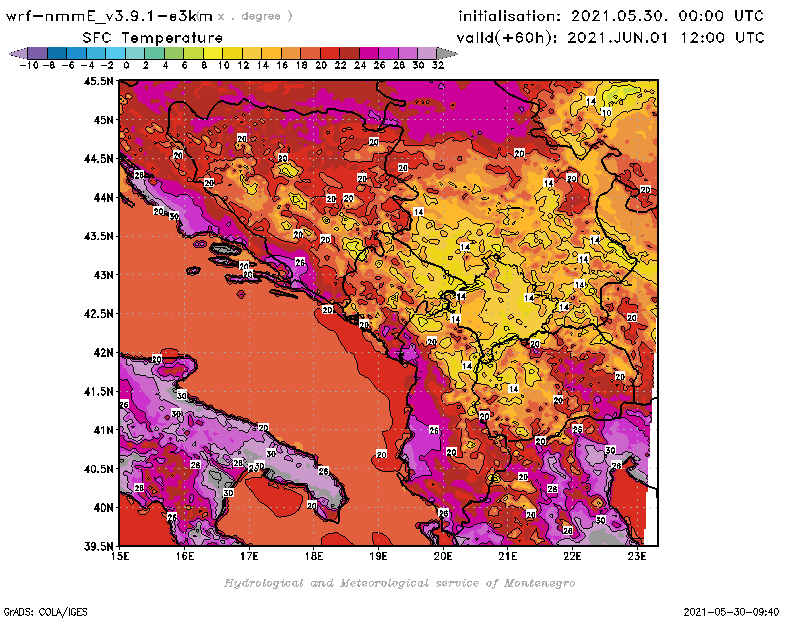The width and height of the screenshot is (800, 618).
Task: Click the '42.5N' latitude axis label
Action: 98,314
